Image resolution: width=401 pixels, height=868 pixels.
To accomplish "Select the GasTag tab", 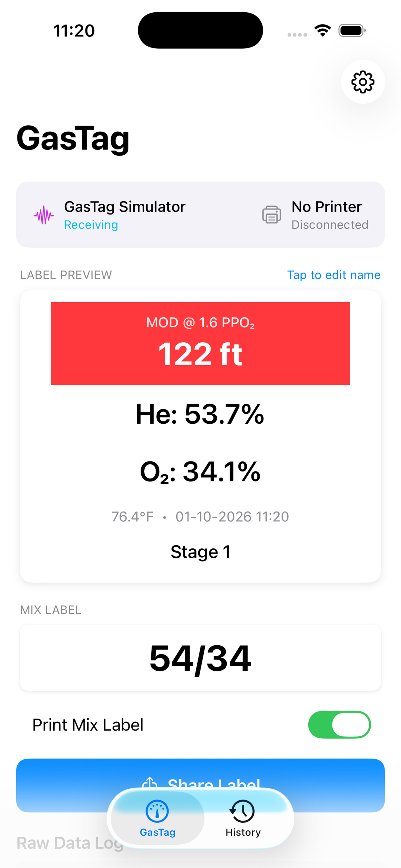I will (157, 822).
